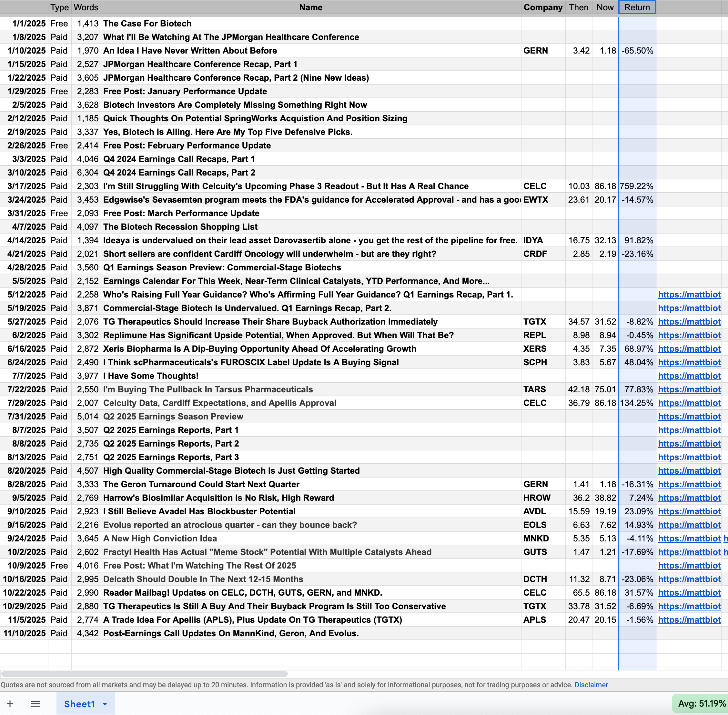Expand the Sheet1 tab dropdown arrow

click(105, 704)
